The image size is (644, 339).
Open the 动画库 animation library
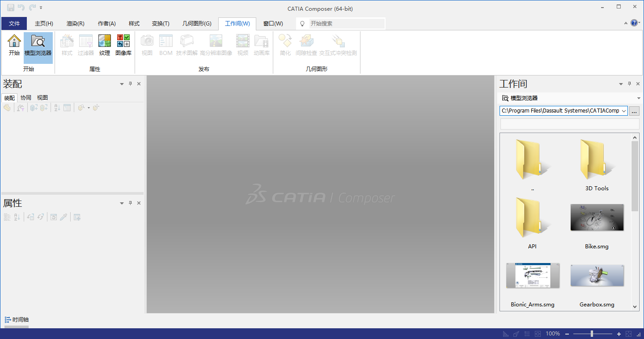[x=262, y=46]
